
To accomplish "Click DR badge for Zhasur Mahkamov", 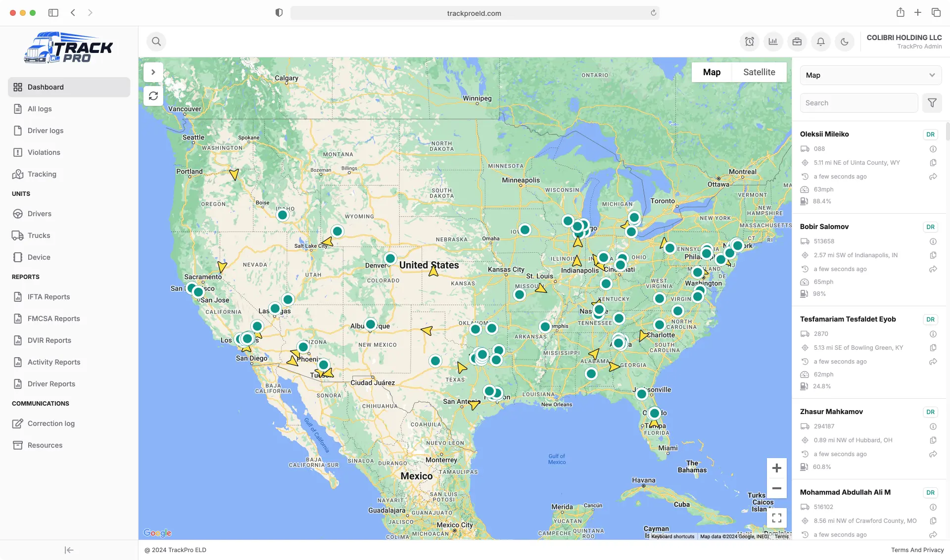I will (931, 412).
